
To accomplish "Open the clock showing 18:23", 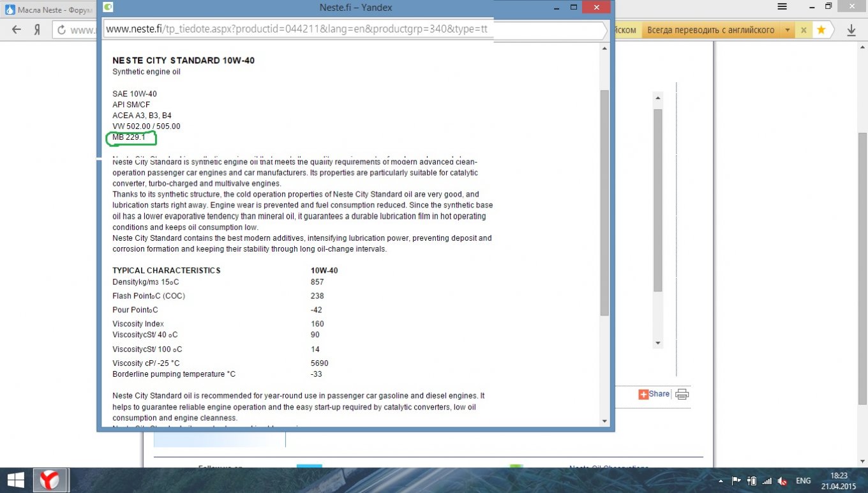I will pyautogui.click(x=839, y=476).
